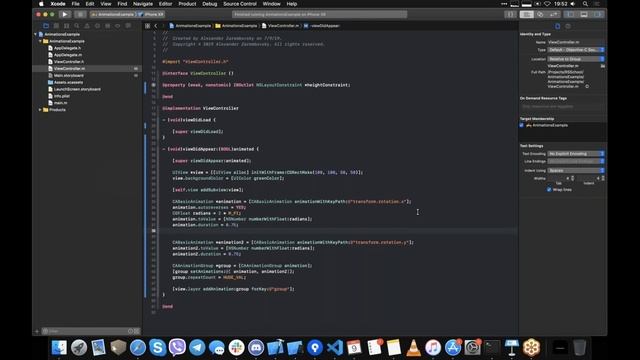Open Viber in the Dock
The image size is (640, 360).
(177, 348)
